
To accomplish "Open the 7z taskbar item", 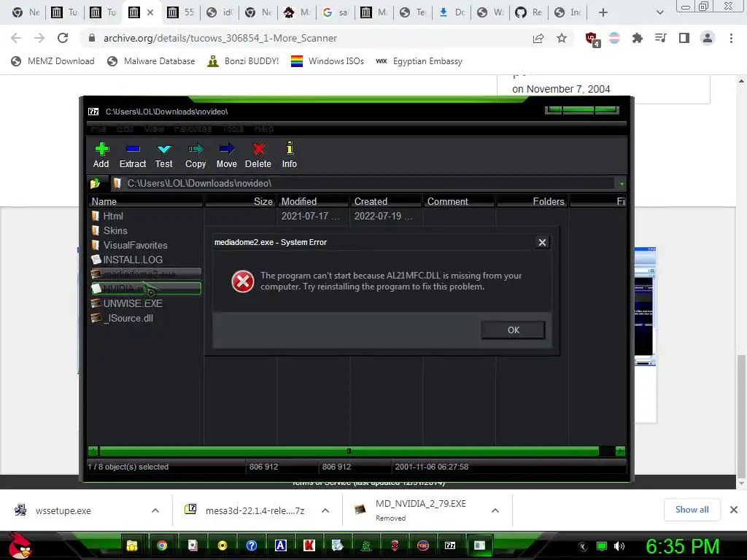I will 449,545.
